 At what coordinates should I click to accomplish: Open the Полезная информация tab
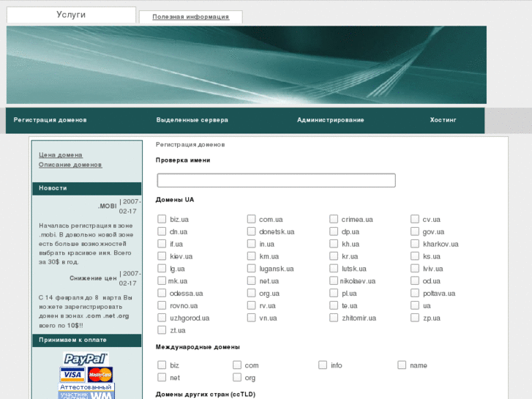[x=191, y=17]
